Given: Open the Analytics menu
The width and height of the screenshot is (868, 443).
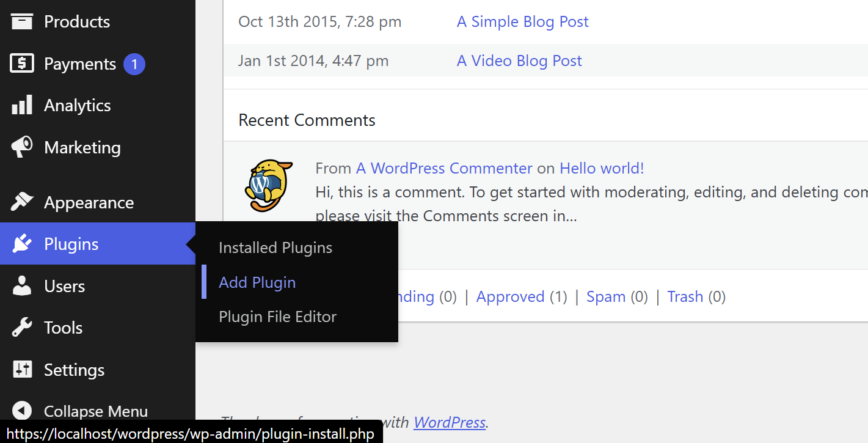Looking at the screenshot, I should [98, 105].
